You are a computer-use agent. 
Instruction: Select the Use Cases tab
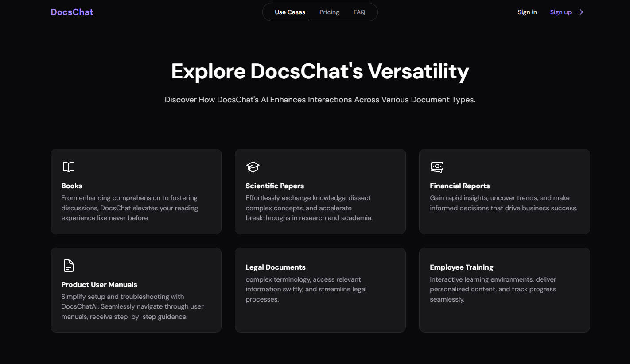pos(290,12)
